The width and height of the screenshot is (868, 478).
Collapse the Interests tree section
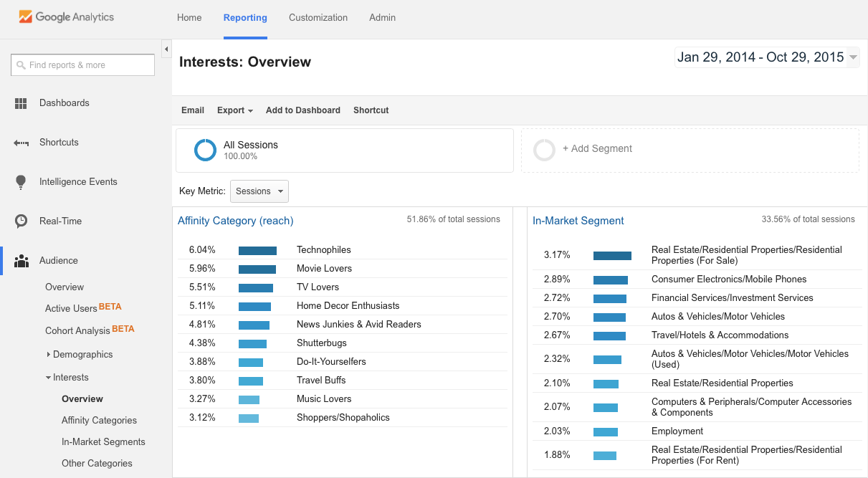48,378
